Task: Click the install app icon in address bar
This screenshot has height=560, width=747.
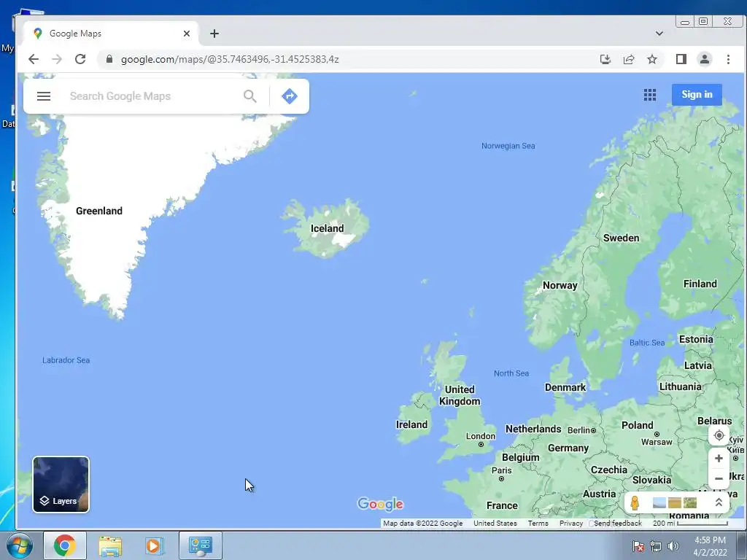Action: [605, 59]
